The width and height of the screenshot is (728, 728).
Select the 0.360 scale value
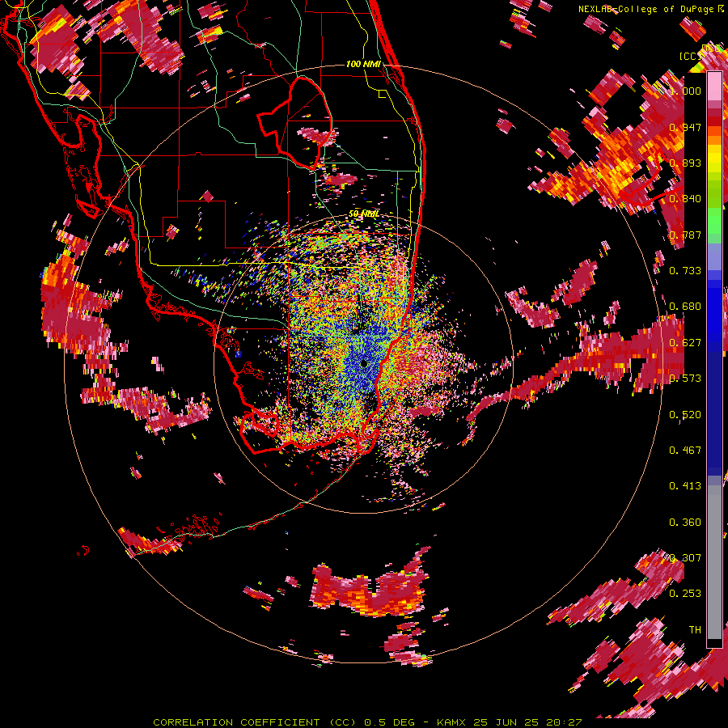[685, 522]
